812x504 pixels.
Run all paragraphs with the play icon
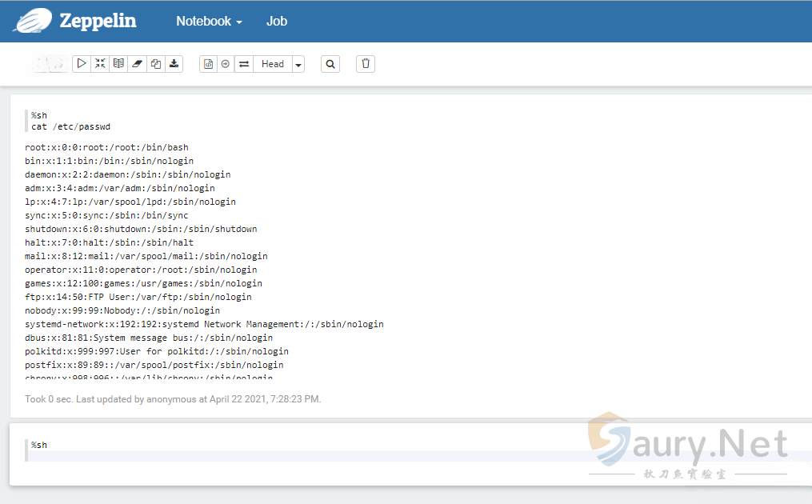[82, 64]
